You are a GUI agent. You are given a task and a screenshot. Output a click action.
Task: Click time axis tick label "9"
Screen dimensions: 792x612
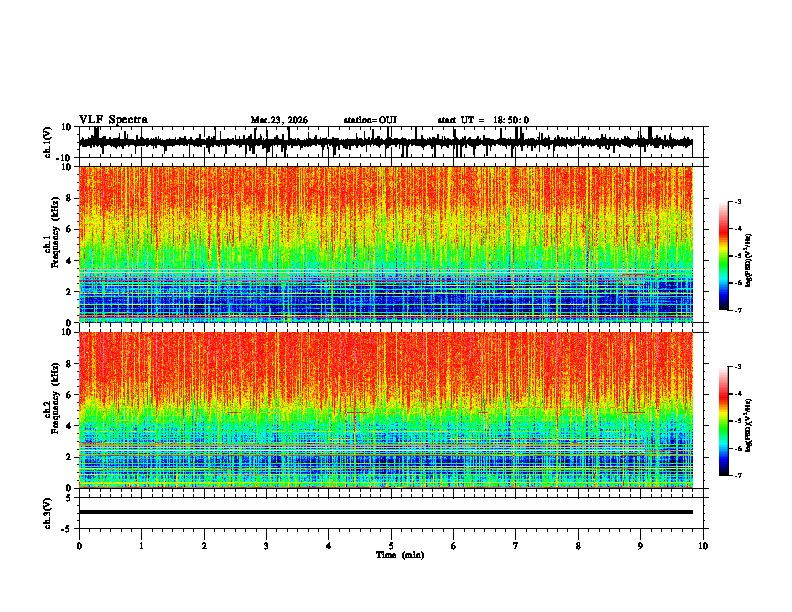tap(640, 546)
